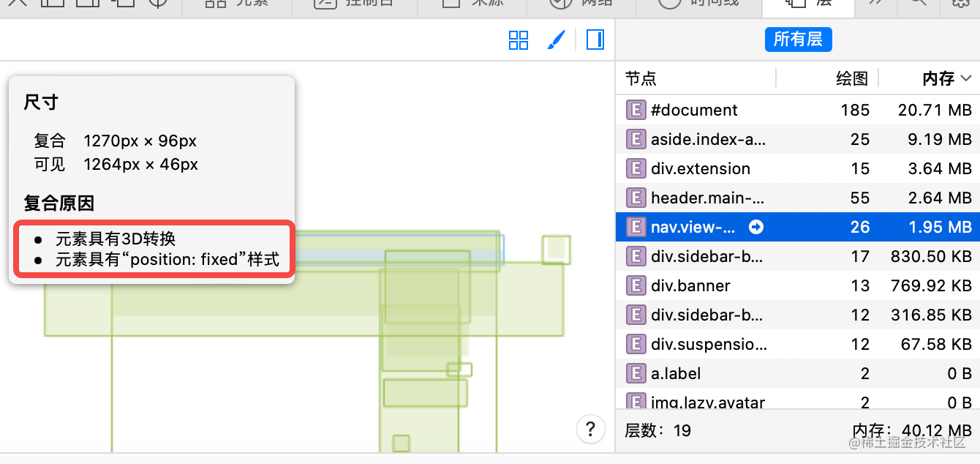Click total 内存：40.12 MB status
Image resolution: width=980 pixels, height=464 pixels.
click(912, 430)
